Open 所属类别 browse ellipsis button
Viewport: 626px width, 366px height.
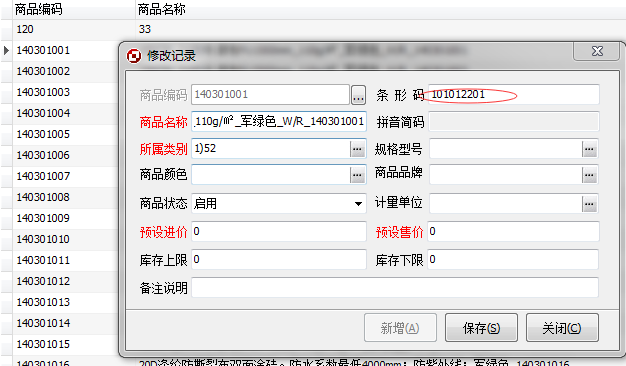point(358,149)
